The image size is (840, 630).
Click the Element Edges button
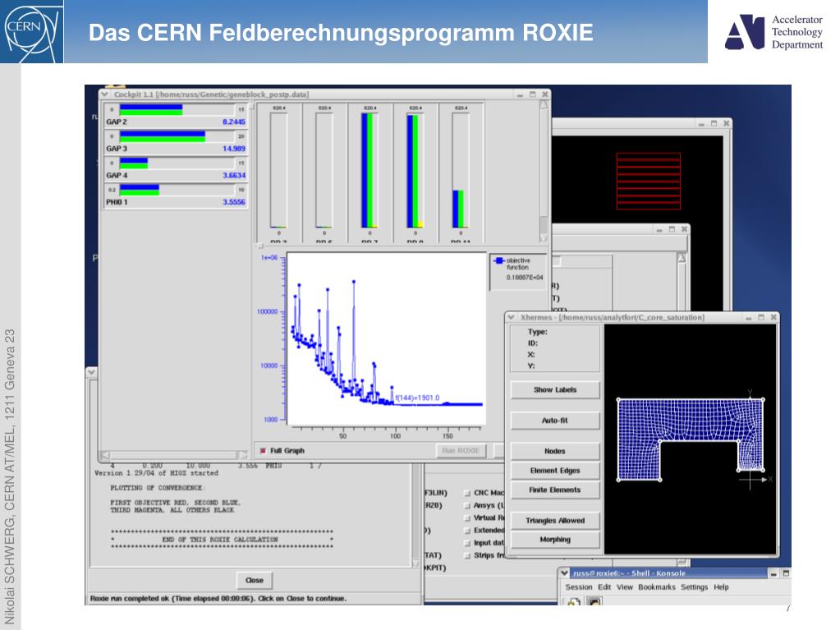pos(555,471)
